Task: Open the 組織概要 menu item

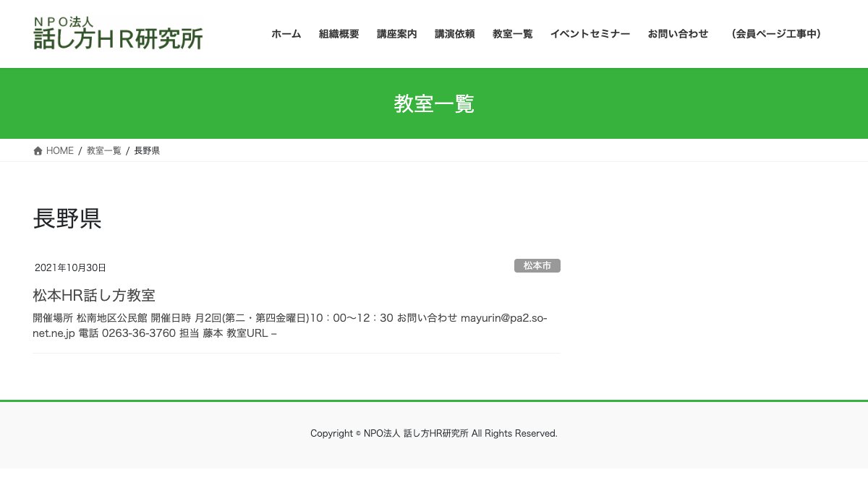Action: (x=339, y=34)
